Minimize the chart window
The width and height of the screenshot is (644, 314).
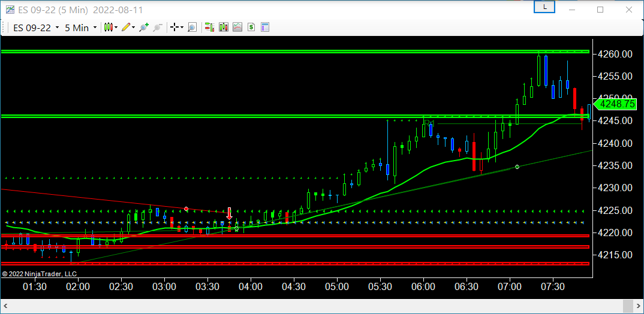click(572, 10)
